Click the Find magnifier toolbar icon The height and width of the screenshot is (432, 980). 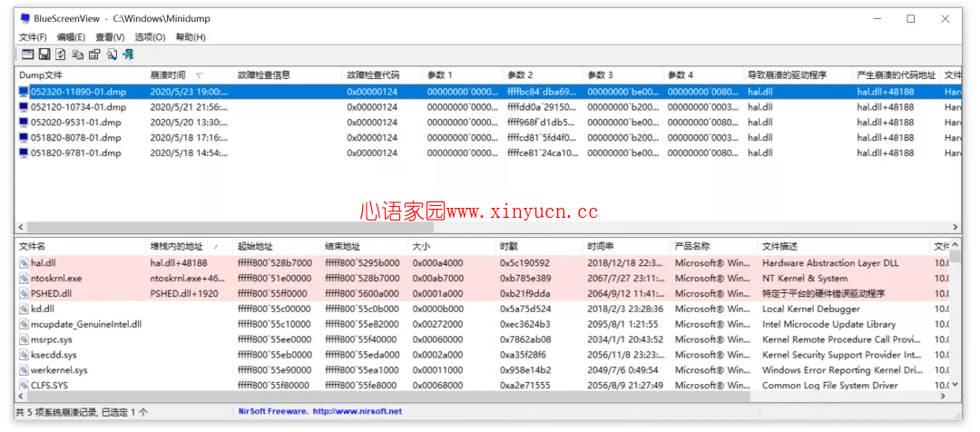click(112, 54)
